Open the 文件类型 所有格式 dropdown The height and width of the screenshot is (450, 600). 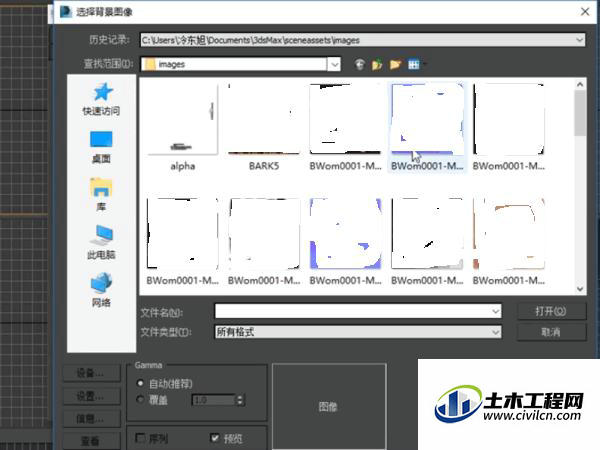[x=358, y=332]
